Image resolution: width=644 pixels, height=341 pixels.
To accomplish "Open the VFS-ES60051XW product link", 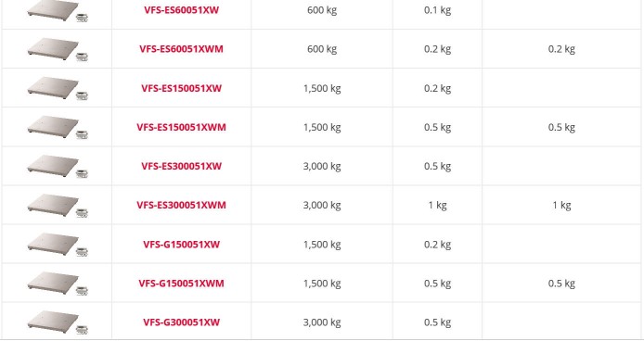I will pyautogui.click(x=181, y=10).
